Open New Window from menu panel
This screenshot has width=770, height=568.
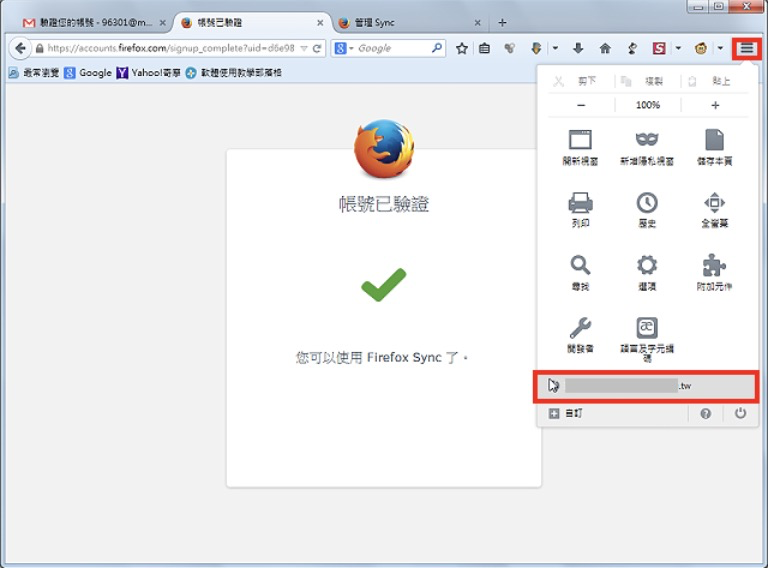[x=580, y=147]
